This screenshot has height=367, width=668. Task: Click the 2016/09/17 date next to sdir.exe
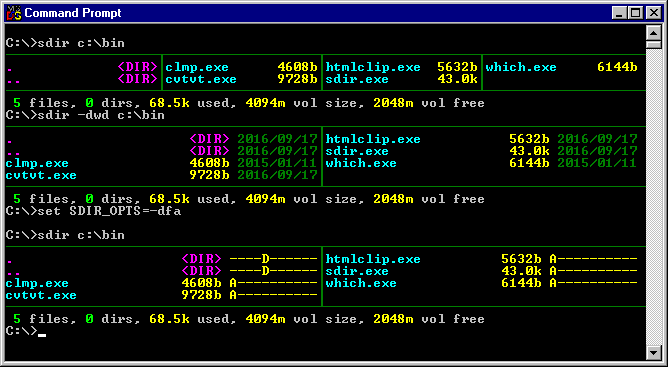tap(597, 151)
